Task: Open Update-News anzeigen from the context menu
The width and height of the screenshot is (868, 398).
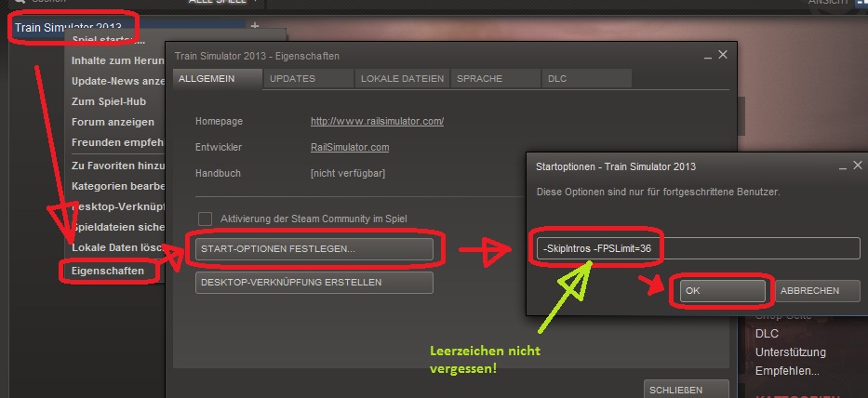Action: click(x=118, y=82)
